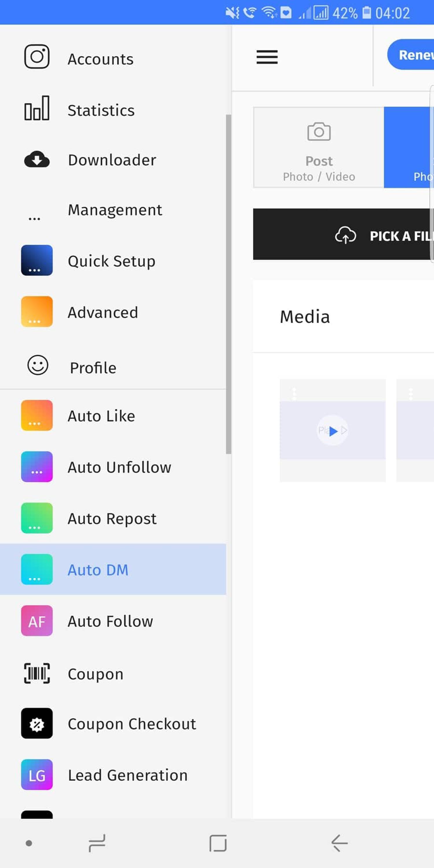The width and height of the screenshot is (434, 868).
Task: Tap the cloud upload icon
Action: tap(345, 235)
